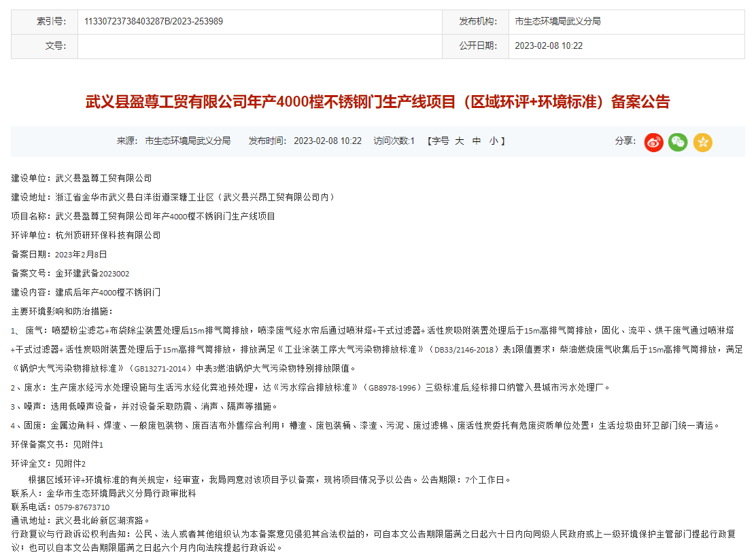This screenshot has height=557, width=756.
Task: Click EIA company 杭州顶研环保科技有限公司
Action: (x=108, y=235)
